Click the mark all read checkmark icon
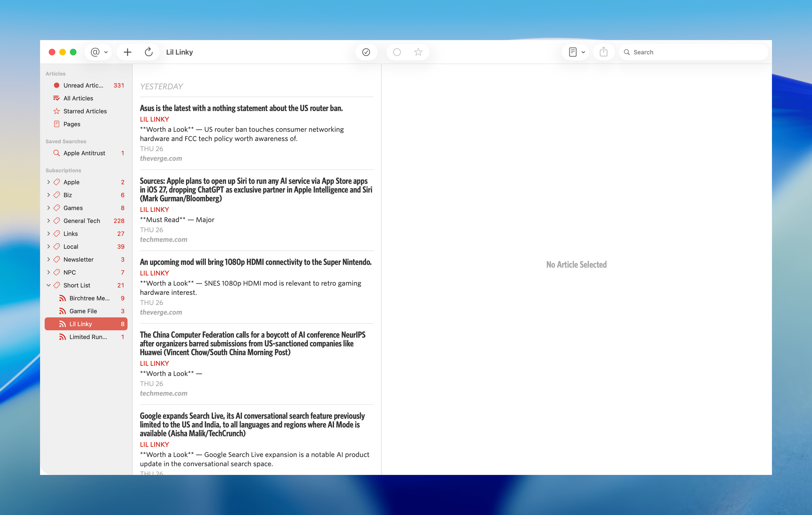 pyautogui.click(x=366, y=52)
